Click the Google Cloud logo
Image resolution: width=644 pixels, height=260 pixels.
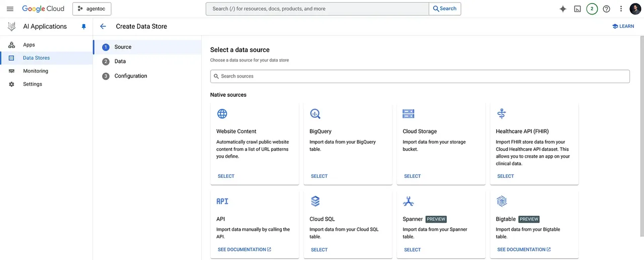(x=43, y=9)
